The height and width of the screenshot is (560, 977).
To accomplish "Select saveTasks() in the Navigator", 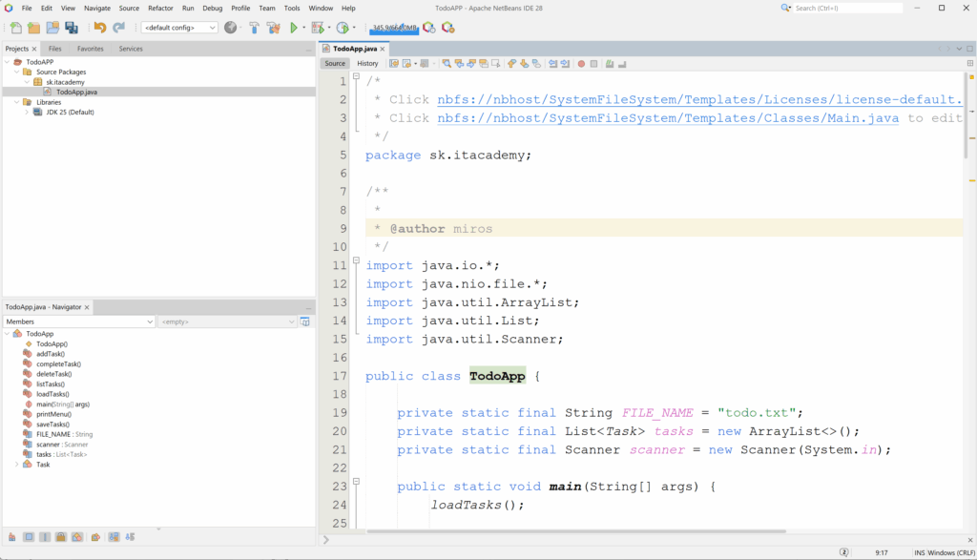I will (53, 425).
